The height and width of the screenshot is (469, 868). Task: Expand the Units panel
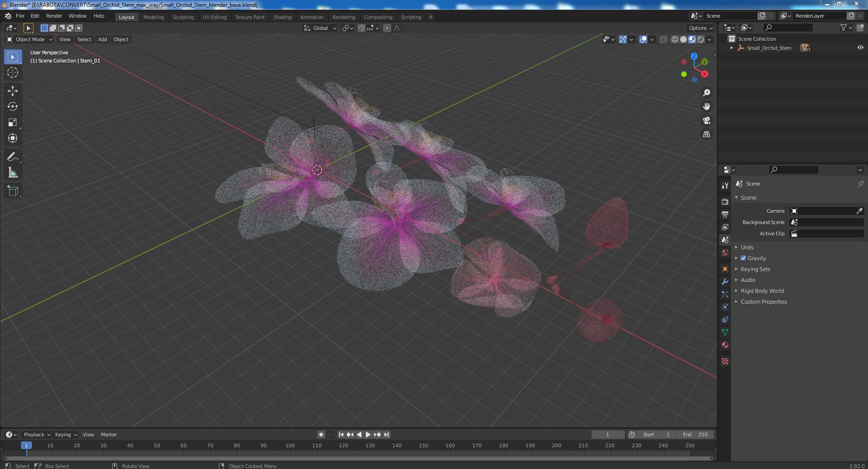[747, 247]
